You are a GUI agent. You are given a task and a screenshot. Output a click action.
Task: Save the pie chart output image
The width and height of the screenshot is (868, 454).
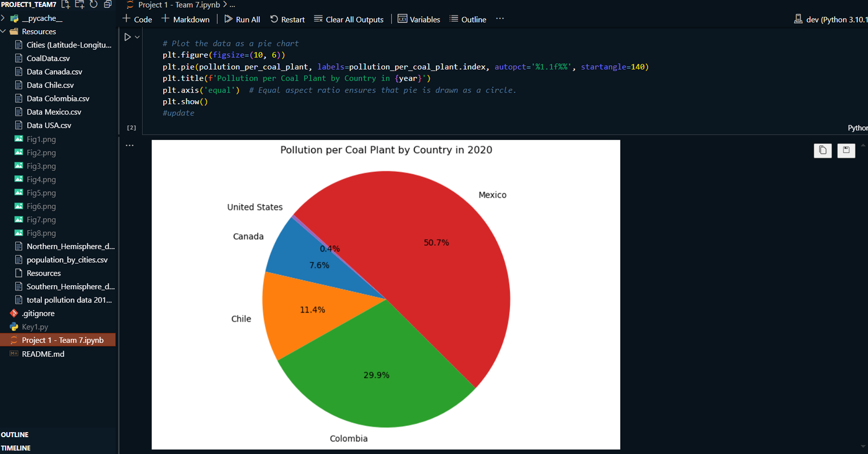click(846, 150)
